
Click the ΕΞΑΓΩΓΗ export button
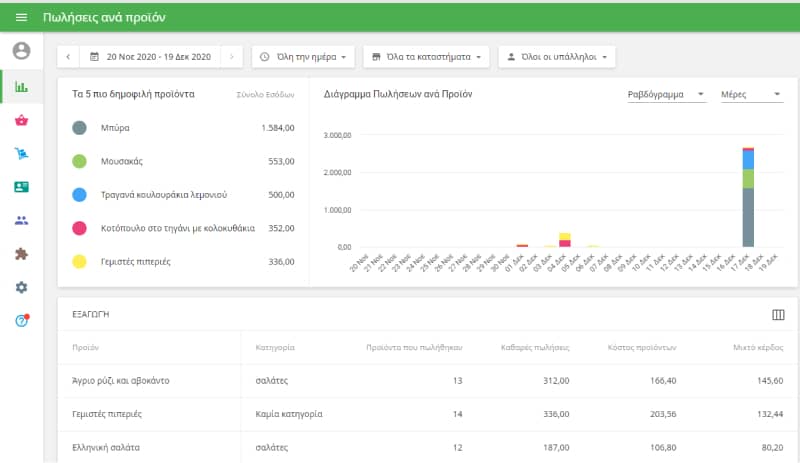point(90,314)
